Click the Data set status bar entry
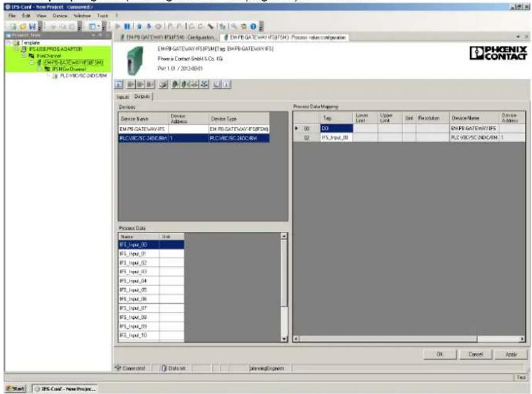This screenshot has height=394, width=532. click(x=173, y=368)
